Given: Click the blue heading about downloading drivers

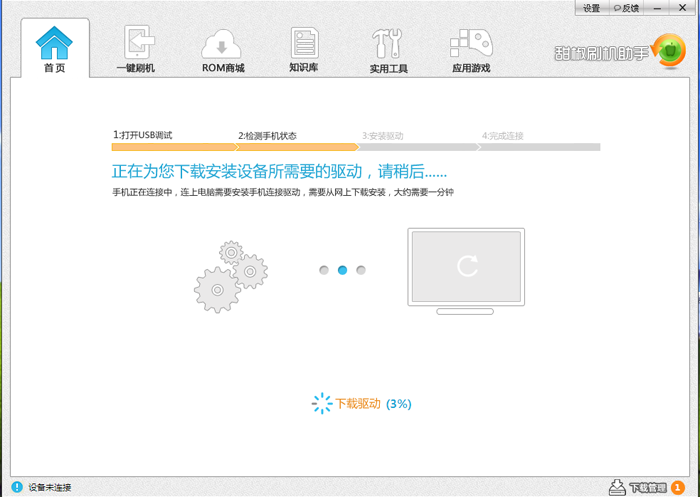Looking at the screenshot, I should coord(279,171).
